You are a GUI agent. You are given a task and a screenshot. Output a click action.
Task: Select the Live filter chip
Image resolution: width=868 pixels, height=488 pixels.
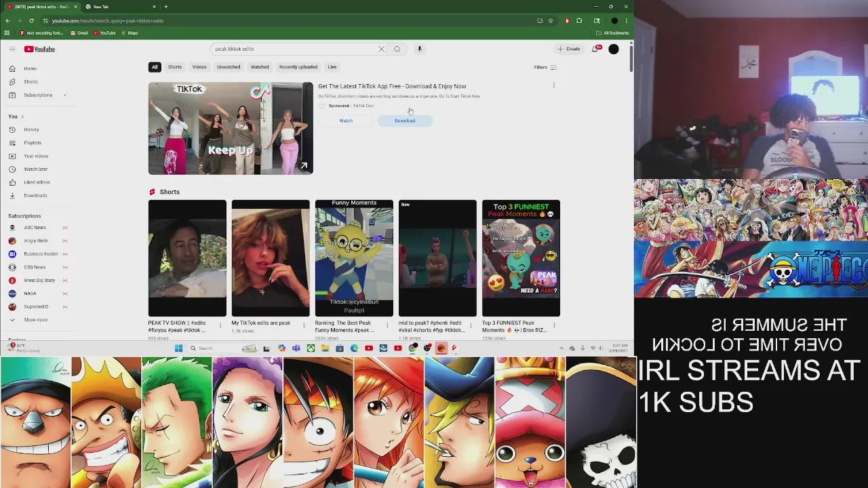332,67
